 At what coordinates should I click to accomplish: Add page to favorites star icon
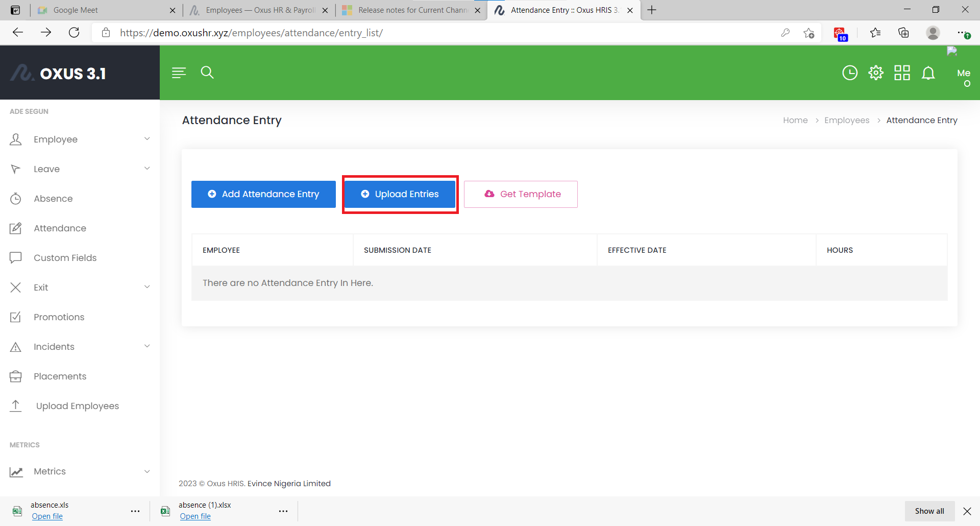click(x=808, y=33)
